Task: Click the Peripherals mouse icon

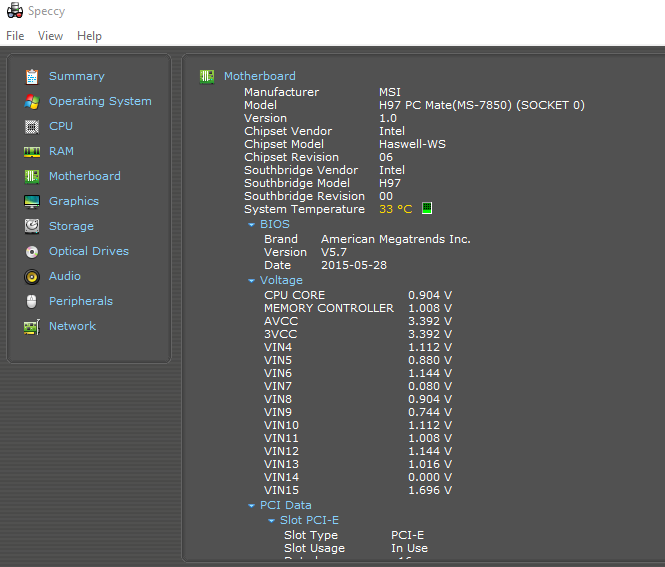Action: pos(31,301)
